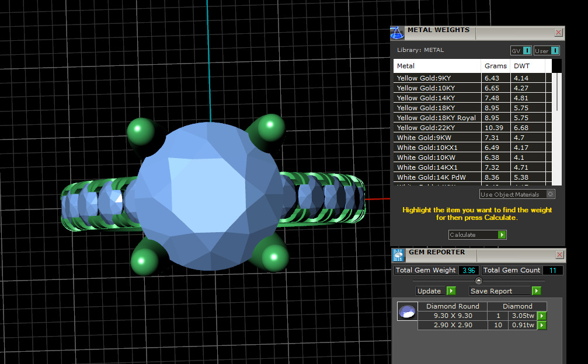Click green arrow beside 0.91tw diamond
The height and width of the screenshot is (364, 588).
pos(541,325)
